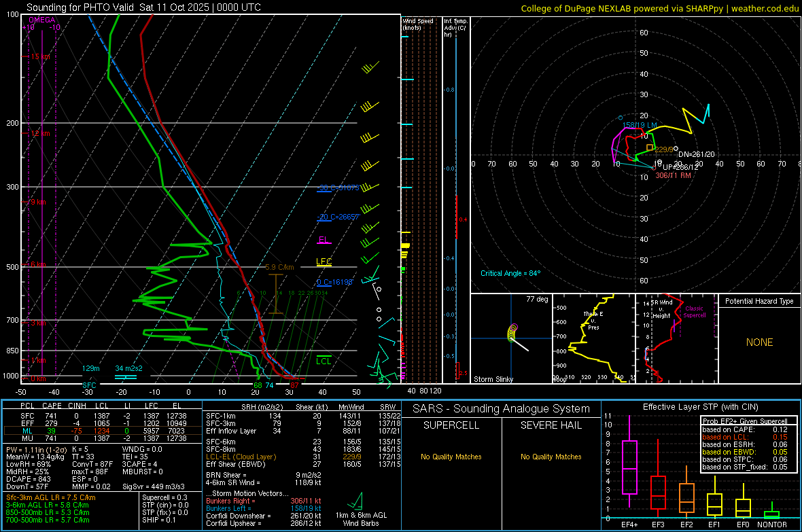Click the '700-500mb LR = 5.7 C/km' line

(48, 520)
